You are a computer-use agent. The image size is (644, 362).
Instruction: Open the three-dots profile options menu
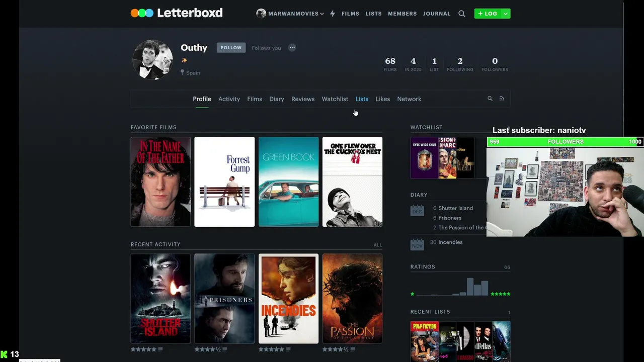(x=292, y=48)
